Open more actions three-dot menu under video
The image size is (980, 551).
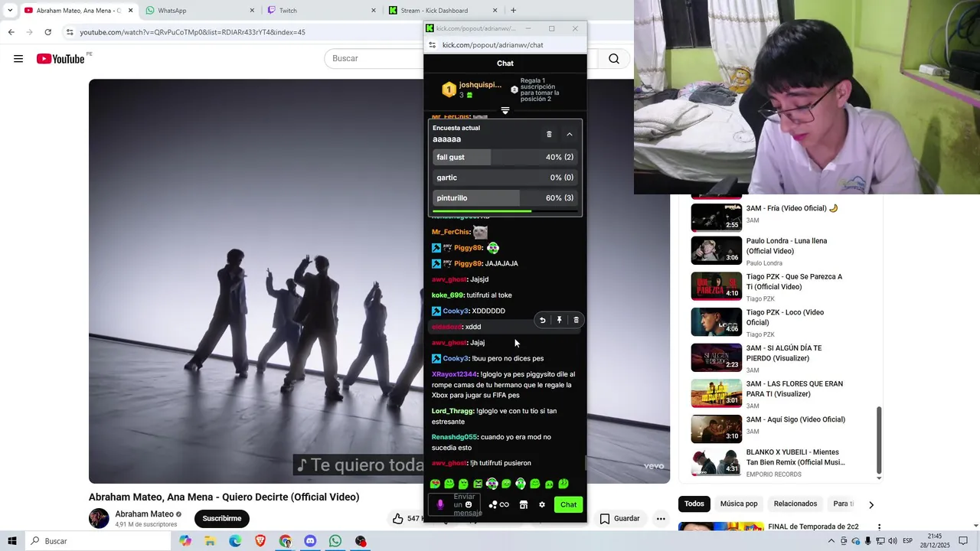(x=661, y=518)
